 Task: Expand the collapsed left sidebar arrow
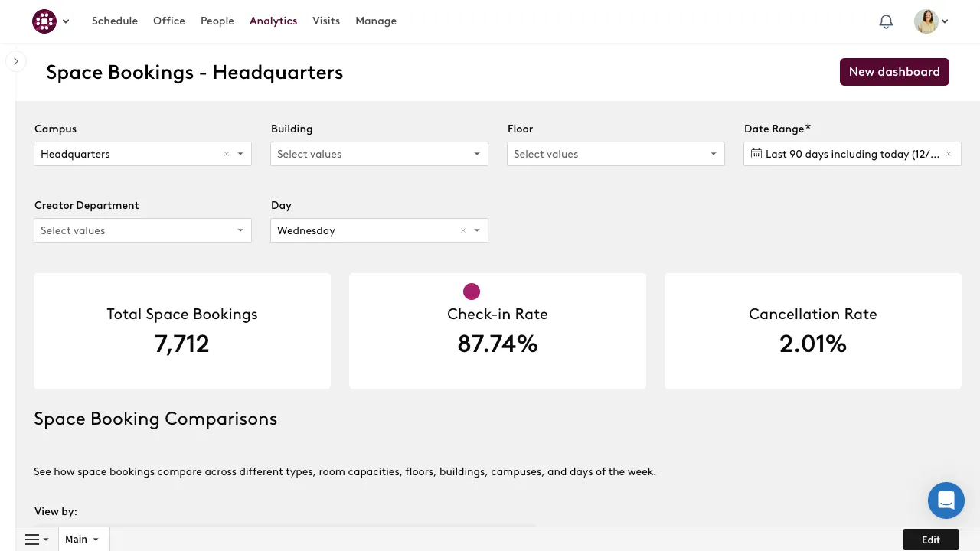(x=16, y=61)
